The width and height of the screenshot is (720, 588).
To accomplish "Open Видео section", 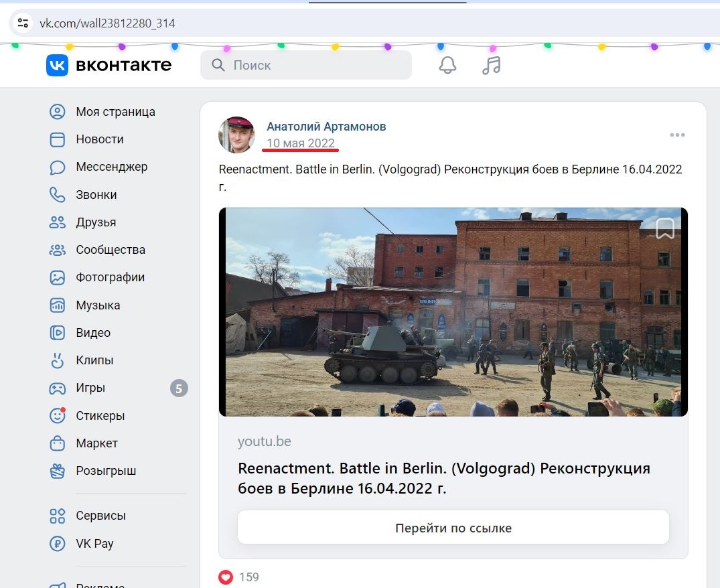I will tap(93, 333).
